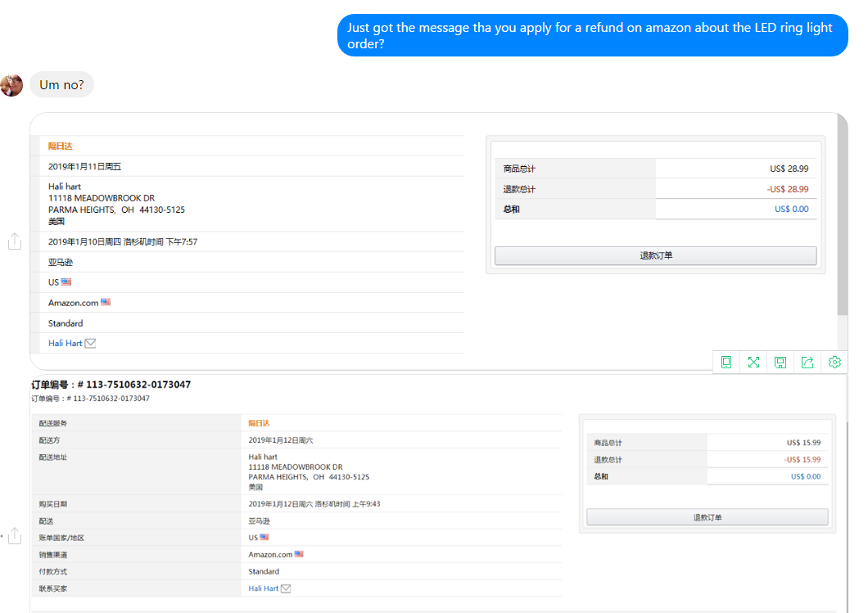Click the sender's profile avatar

11,85
